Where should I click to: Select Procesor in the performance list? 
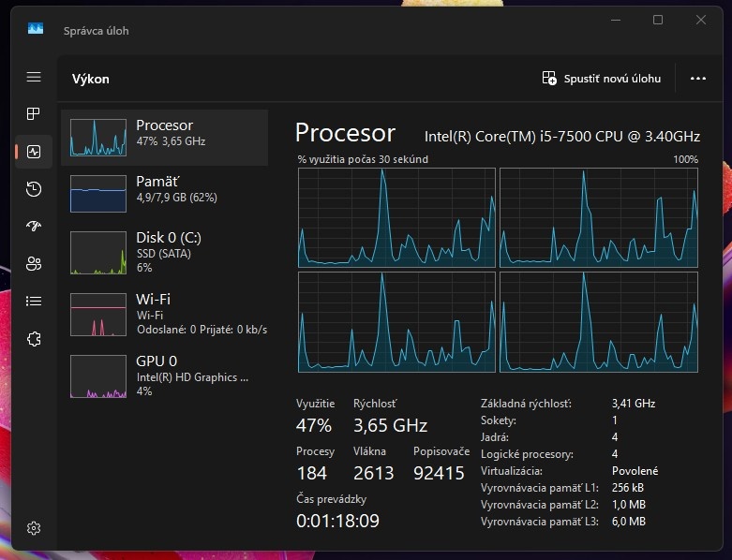click(x=165, y=137)
